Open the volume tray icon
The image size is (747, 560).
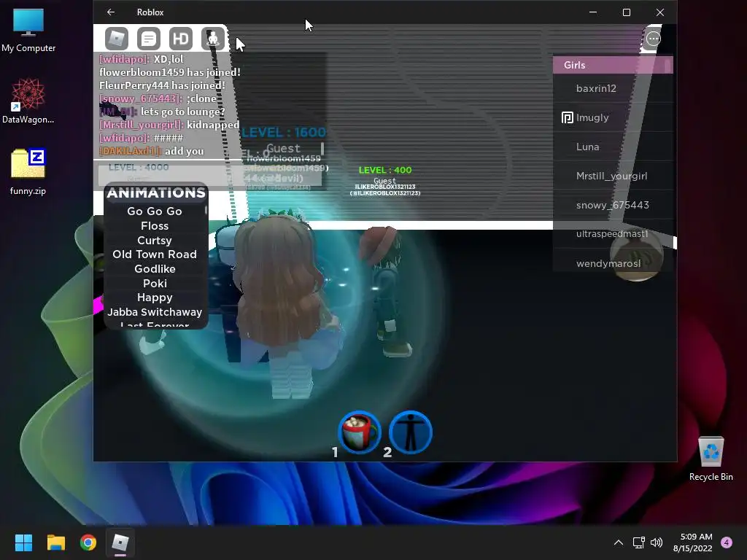tap(657, 542)
